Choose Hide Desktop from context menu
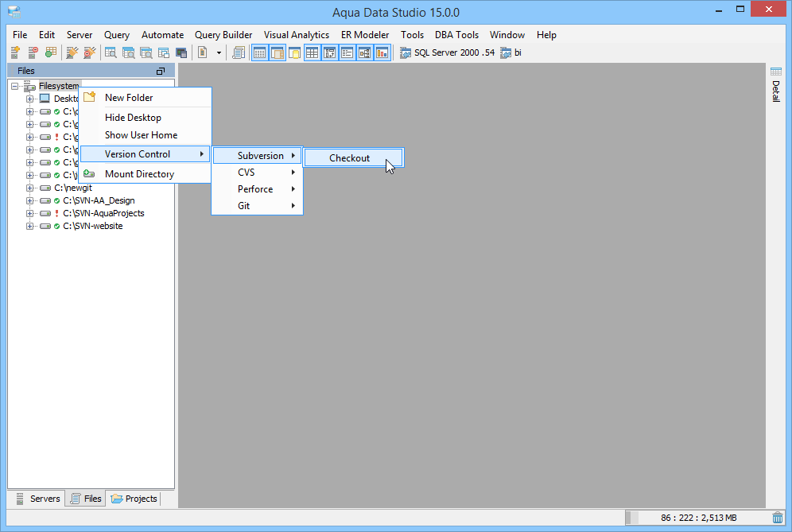Image resolution: width=792 pixels, height=532 pixels. tap(146, 117)
